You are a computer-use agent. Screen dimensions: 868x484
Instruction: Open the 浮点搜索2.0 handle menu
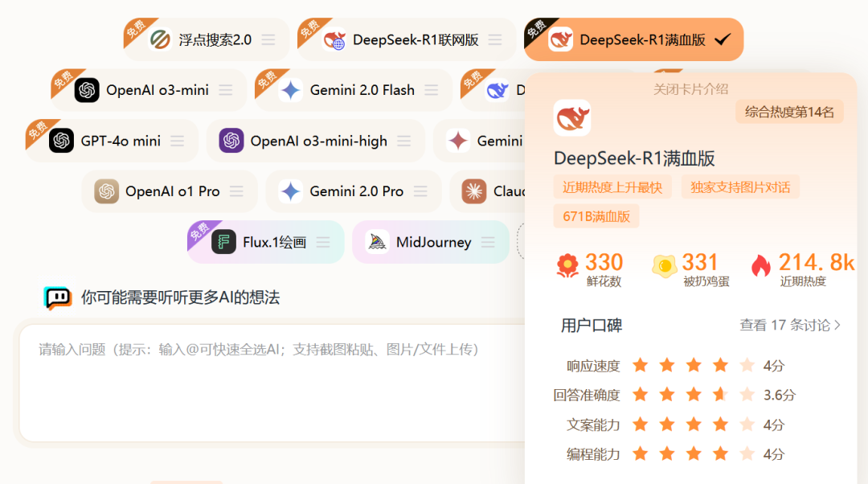point(268,40)
